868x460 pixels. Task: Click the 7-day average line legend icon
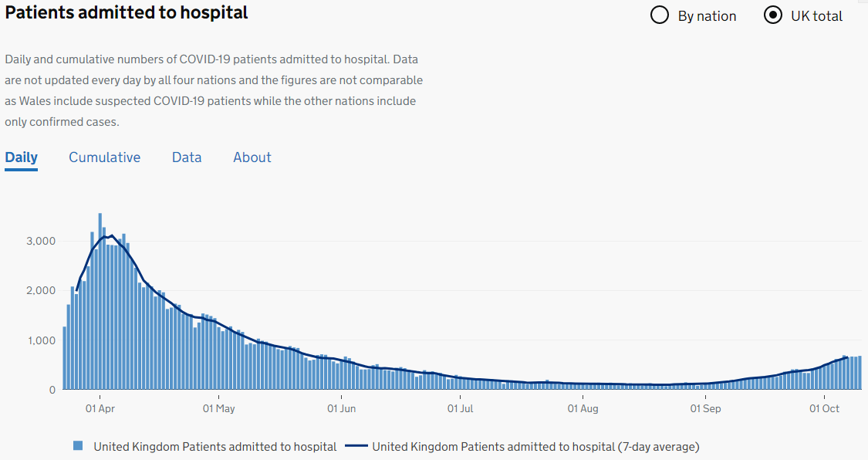pyautogui.click(x=356, y=446)
